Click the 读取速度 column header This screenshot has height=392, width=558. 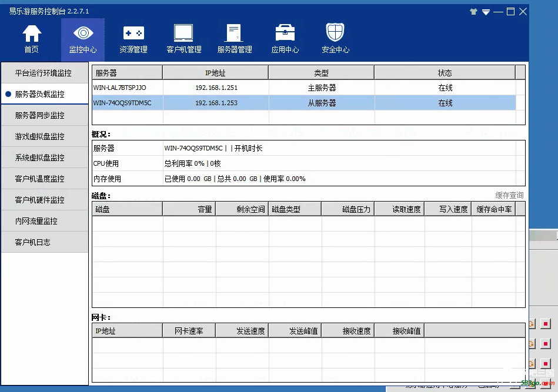pyautogui.click(x=399, y=209)
